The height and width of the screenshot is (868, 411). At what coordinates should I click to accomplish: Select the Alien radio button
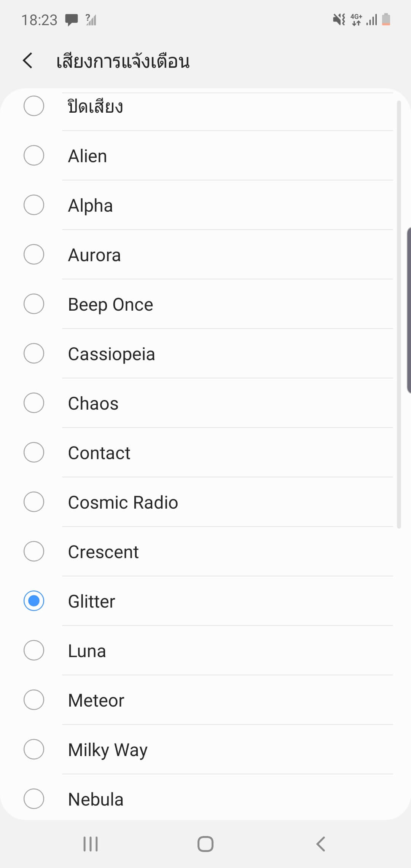coord(34,156)
